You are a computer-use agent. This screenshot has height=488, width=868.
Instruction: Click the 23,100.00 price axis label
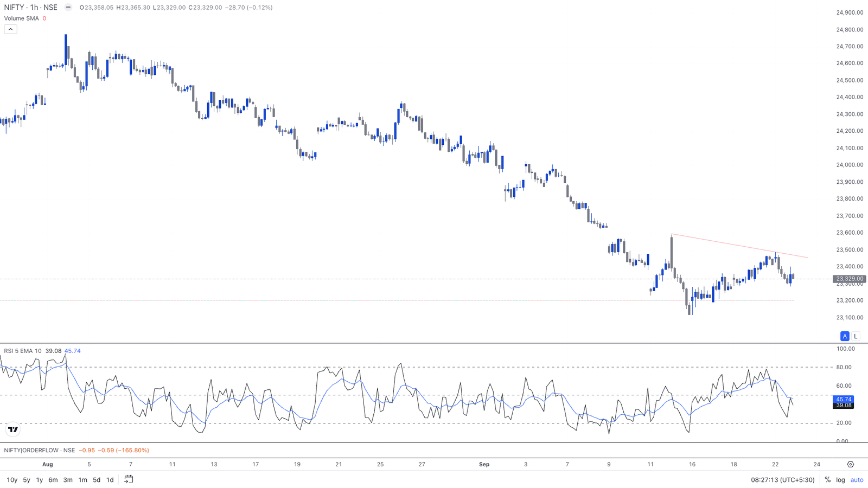(850, 318)
